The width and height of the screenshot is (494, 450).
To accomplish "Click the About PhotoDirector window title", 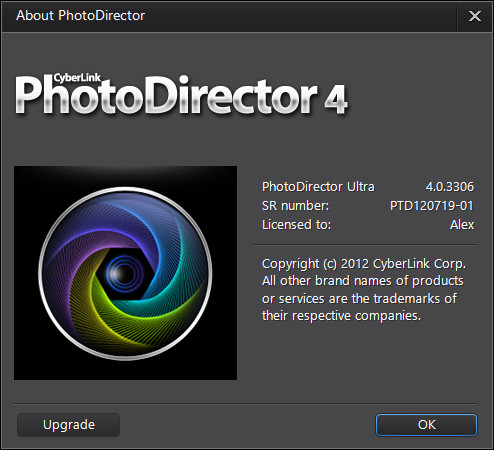I will pos(80,15).
